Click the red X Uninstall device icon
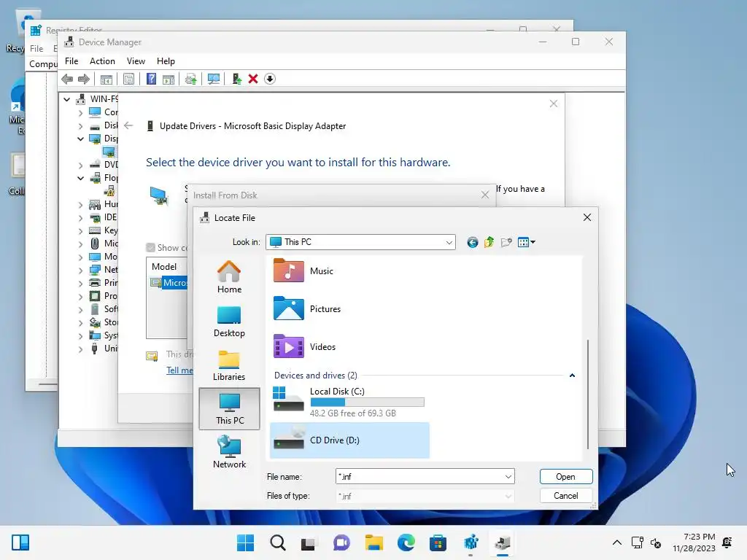747x560 pixels. coord(253,79)
